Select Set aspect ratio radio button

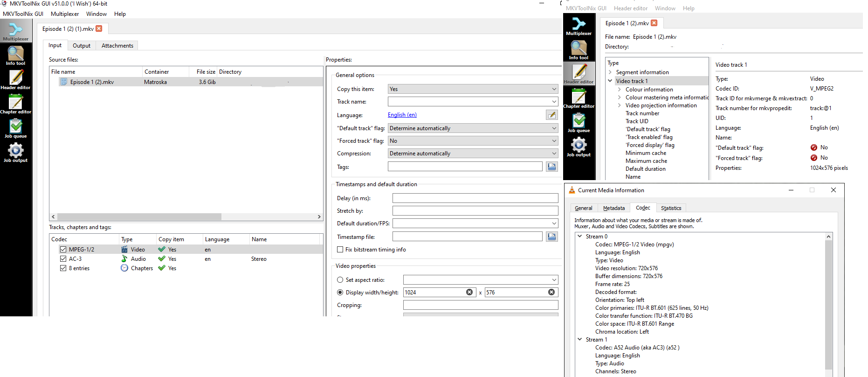pyautogui.click(x=340, y=280)
